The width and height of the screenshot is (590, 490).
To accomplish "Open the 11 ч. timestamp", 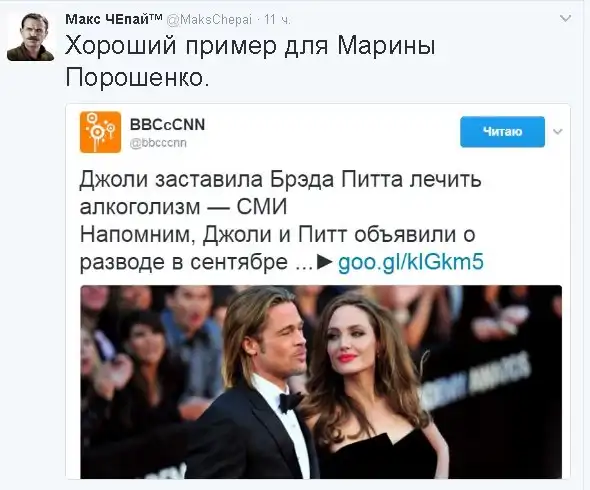I will 277,19.
